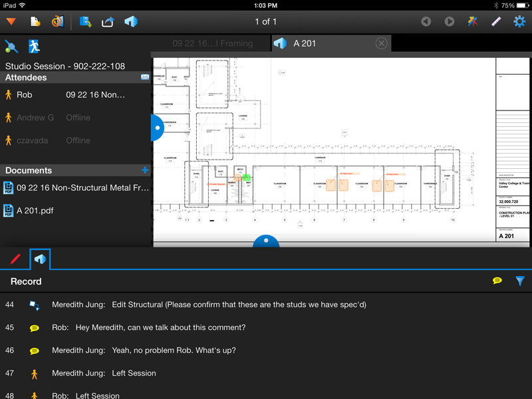Click the new document icon
Screen dimensions: 532x399
[x=35, y=22]
